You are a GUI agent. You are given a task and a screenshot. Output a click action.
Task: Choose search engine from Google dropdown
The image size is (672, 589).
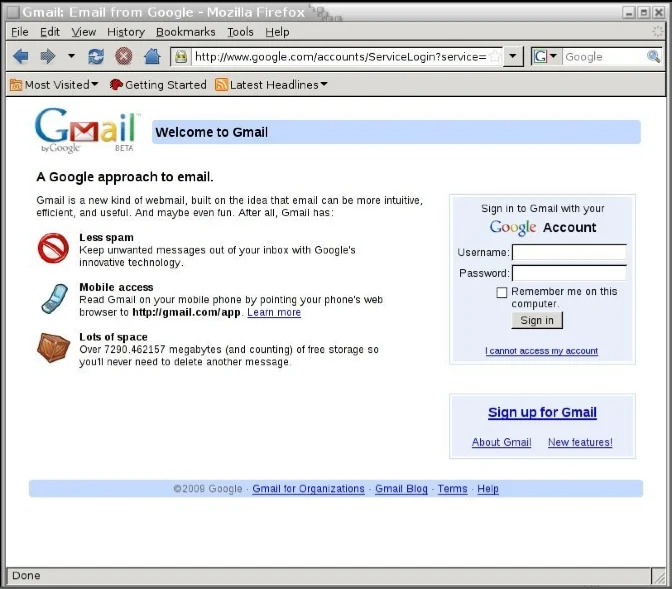point(546,57)
